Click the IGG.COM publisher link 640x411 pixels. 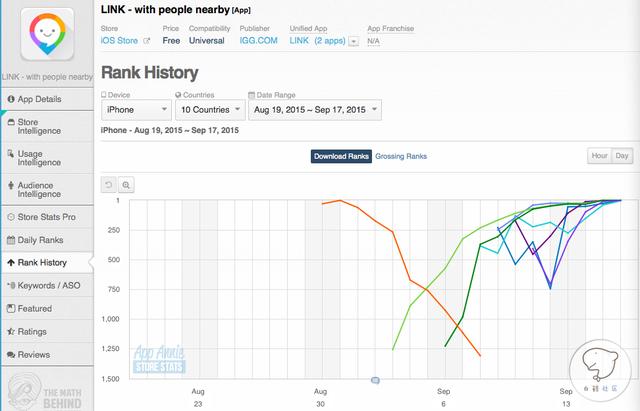point(256,41)
